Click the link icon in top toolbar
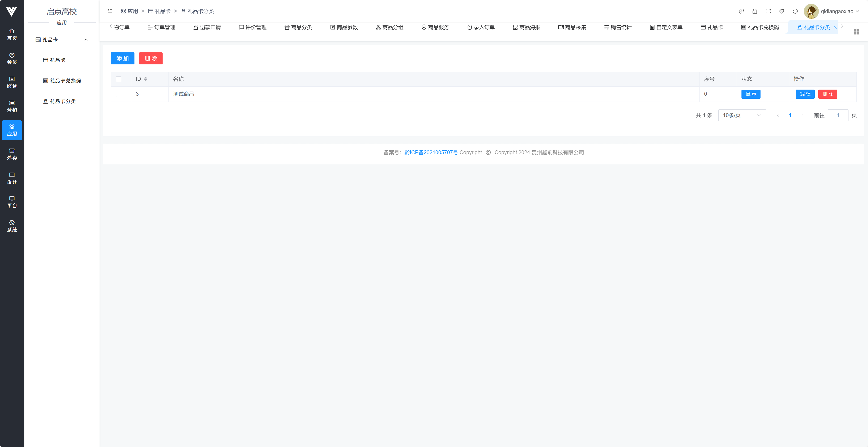 click(741, 11)
